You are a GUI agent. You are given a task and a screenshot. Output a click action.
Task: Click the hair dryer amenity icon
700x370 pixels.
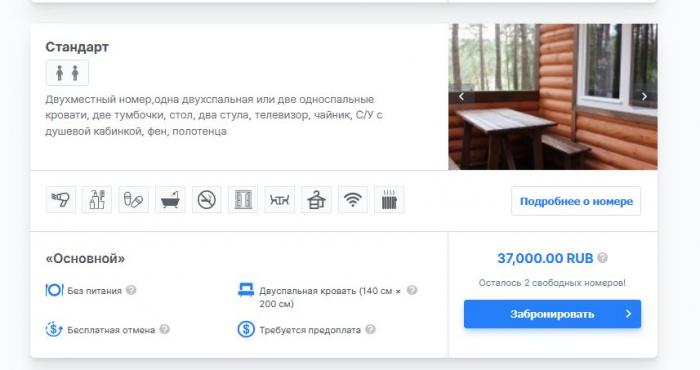[x=60, y=200]
